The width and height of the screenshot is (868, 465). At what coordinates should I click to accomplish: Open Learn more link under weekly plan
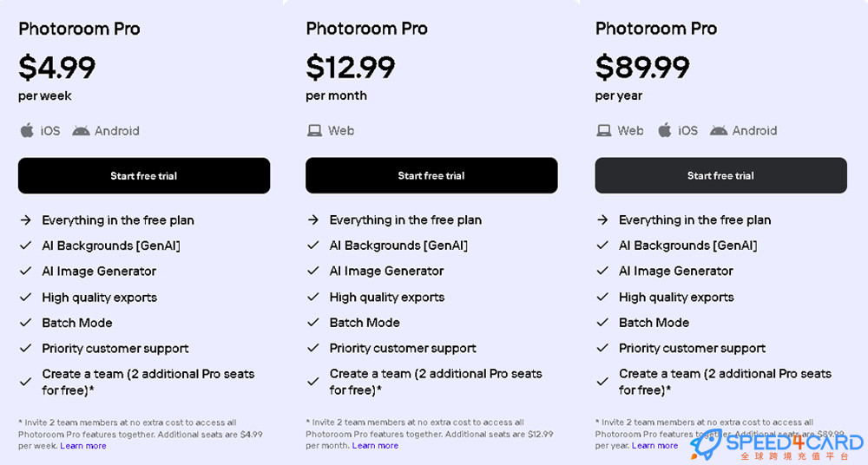(x=83, y=446)
